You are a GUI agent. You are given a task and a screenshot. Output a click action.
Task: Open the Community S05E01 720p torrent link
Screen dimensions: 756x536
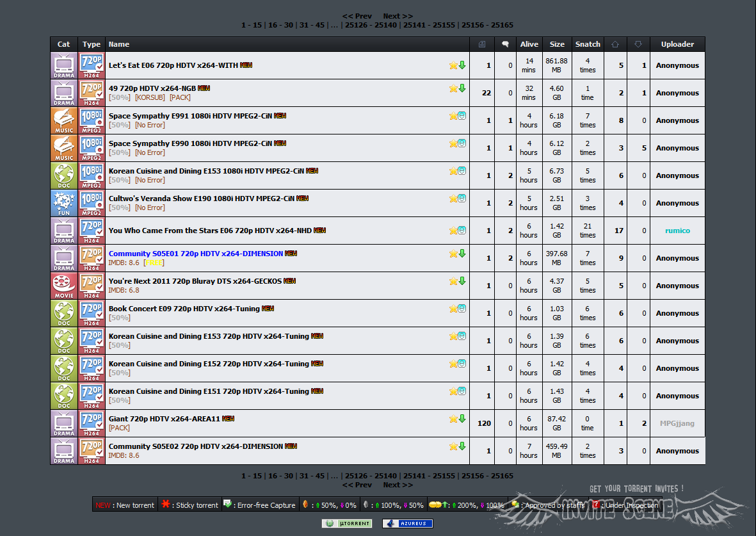point(195,254)
